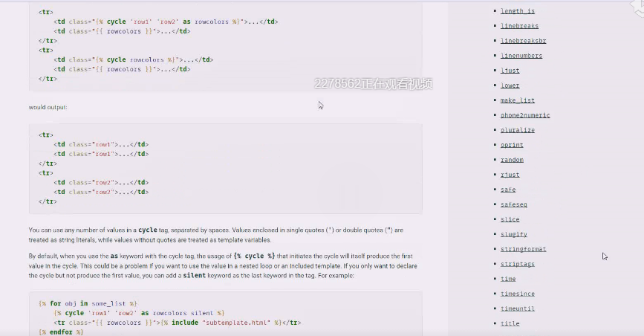Click the 'would output:' text
This screenshot has height=336, width=644.
pyautogui.click(x=48, y=107)
